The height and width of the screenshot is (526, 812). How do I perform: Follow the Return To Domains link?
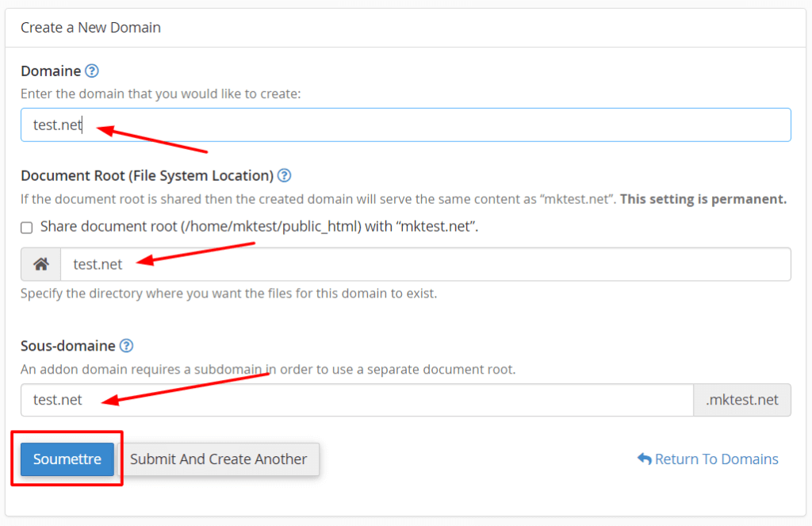pyautogui.click(x=716, y=459)
